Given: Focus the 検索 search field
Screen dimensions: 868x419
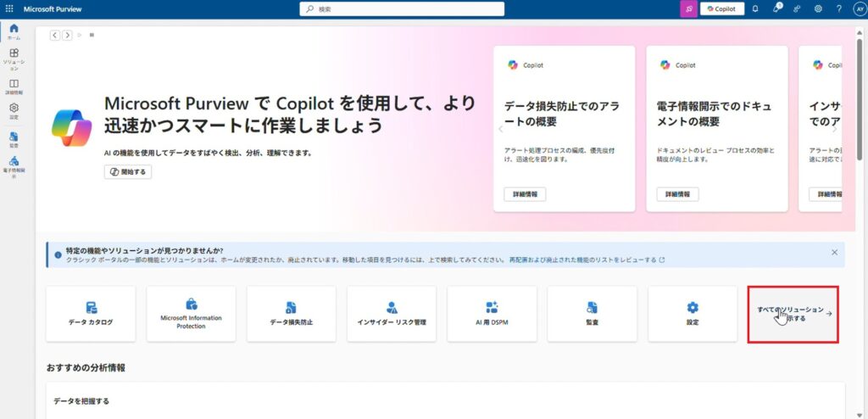Looking at the screenshot, I should coord(402,8).
